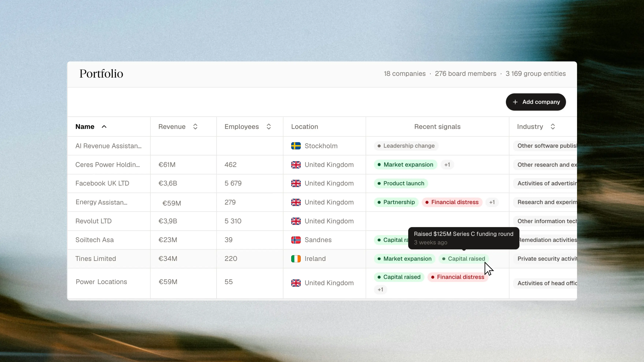644x362 pixels.
Task: Click the Add company button
Action: (536, 102)
